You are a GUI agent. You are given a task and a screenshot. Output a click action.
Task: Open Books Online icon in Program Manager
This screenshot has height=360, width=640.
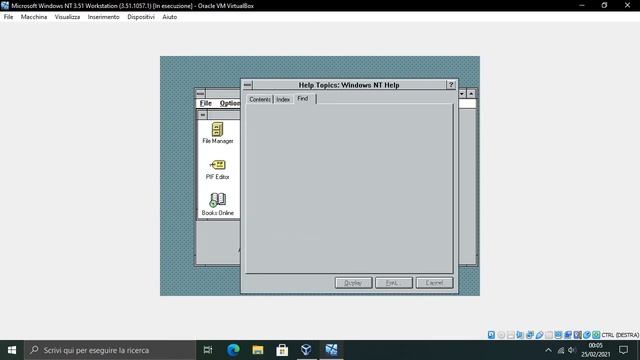[217, 204]
